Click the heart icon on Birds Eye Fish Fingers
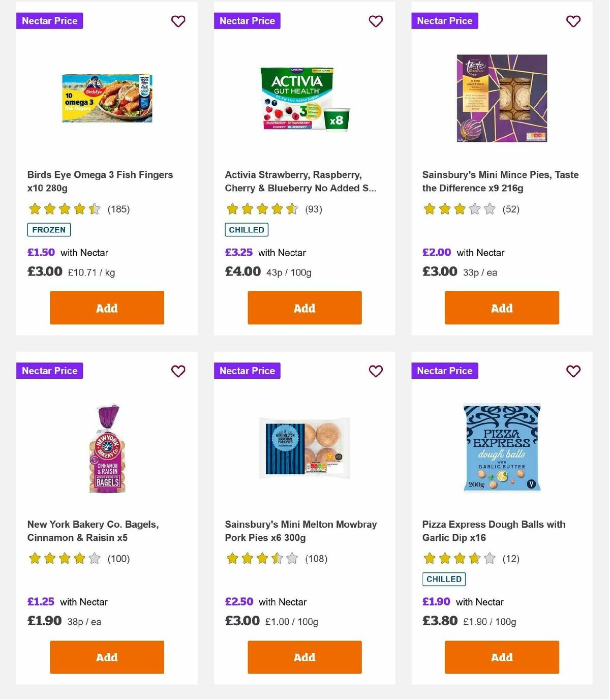Screen dimensions: 610x700 click(x=178, y=21)
